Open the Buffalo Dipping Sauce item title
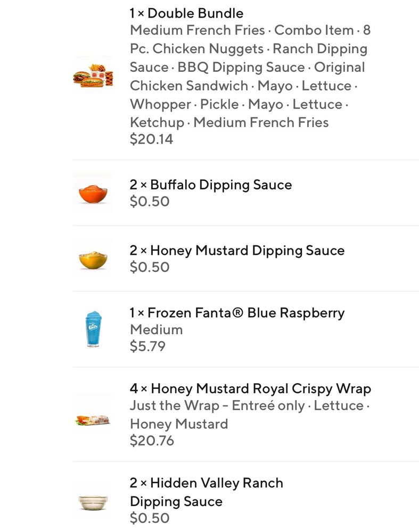The image size is (419, 532). click(x=211, y=185)
